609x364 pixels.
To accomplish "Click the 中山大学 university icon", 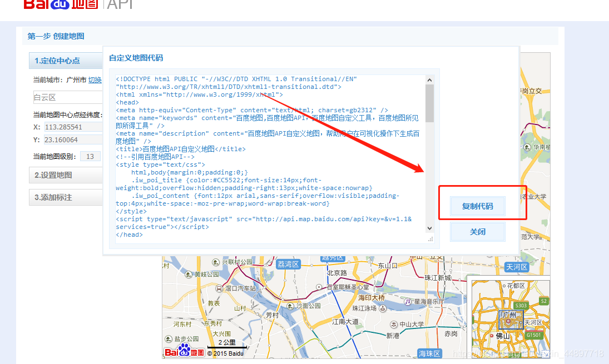I will pyautogui.click(x=394, y=325).
